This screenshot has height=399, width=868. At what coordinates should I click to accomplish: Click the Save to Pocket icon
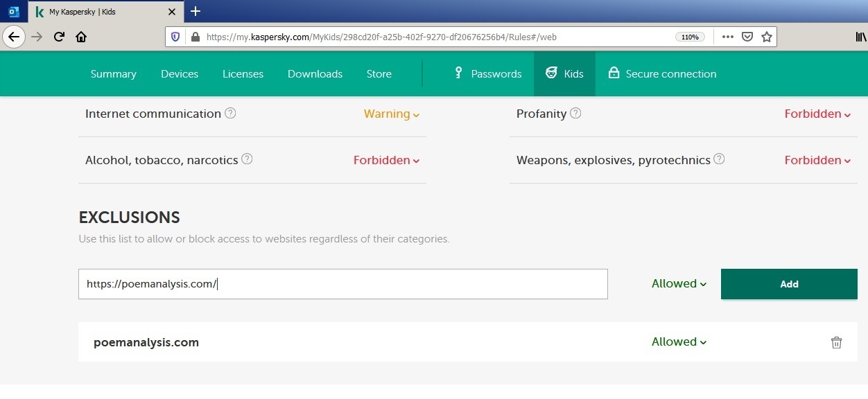(x=747, y=37)
